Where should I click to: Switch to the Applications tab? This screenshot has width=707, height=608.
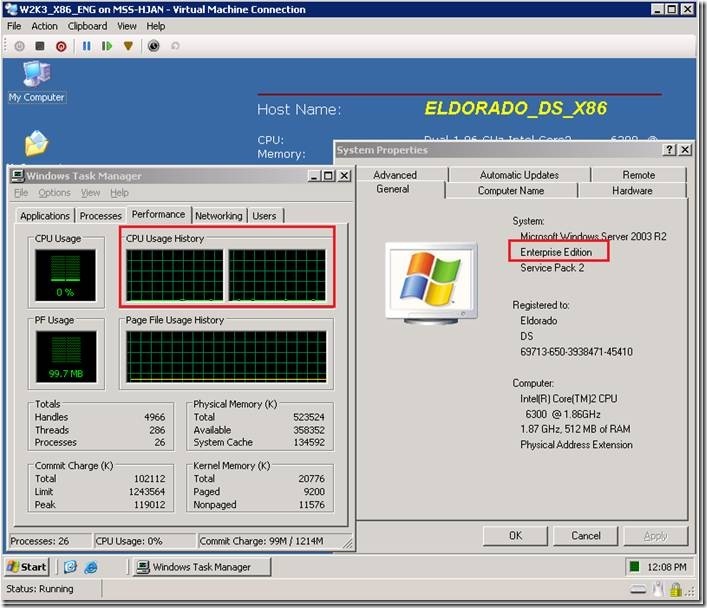45,216
